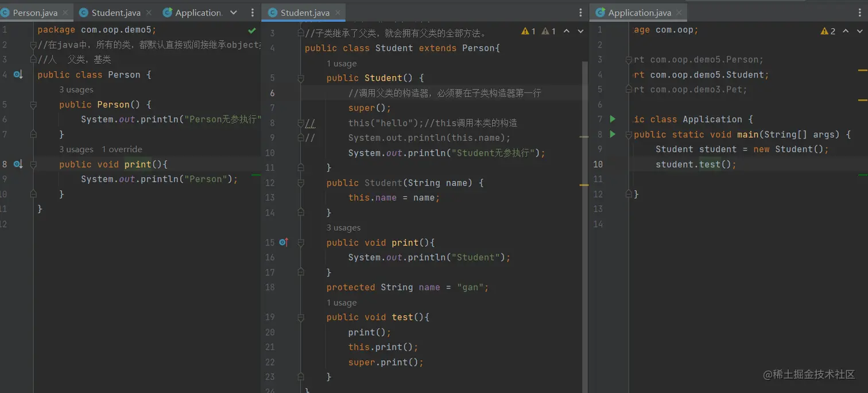Go to previous highlighted problem in Student.java
The height and width of the screenshot is (393, 868).
pyautogui.click(x=567, y=31)
